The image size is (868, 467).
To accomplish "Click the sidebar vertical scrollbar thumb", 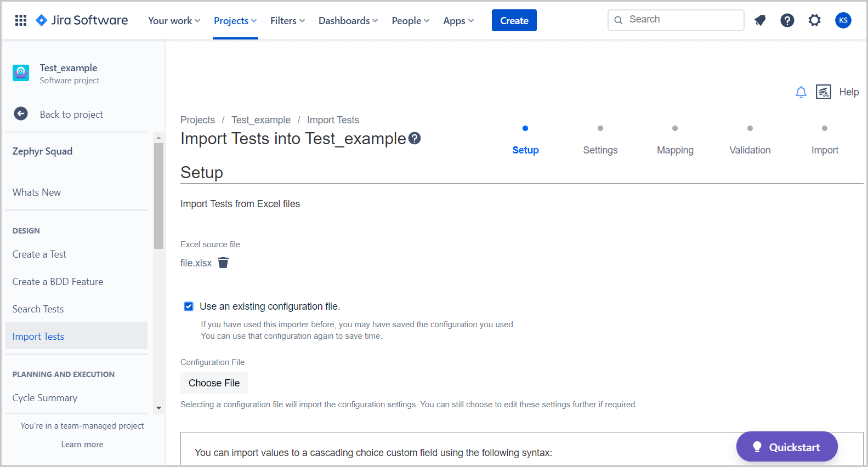I will point(158,196).
